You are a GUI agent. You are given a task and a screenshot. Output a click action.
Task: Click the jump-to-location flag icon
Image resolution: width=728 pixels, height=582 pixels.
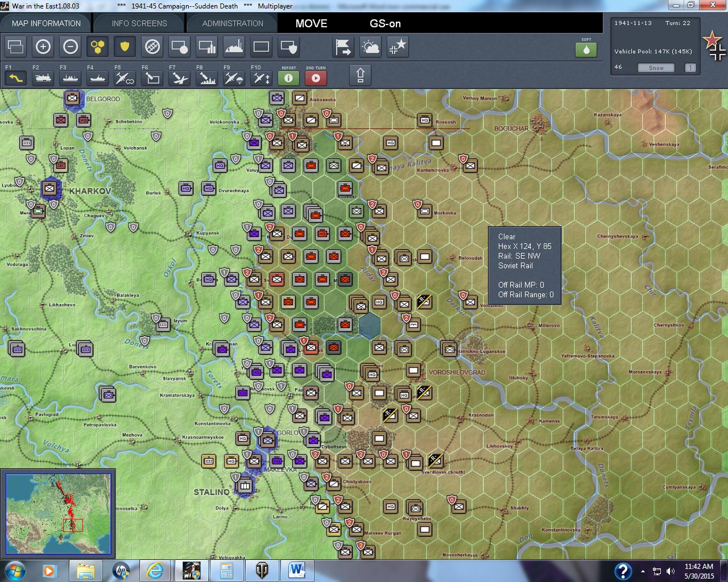pyautogui.click(x=343, y=47)
